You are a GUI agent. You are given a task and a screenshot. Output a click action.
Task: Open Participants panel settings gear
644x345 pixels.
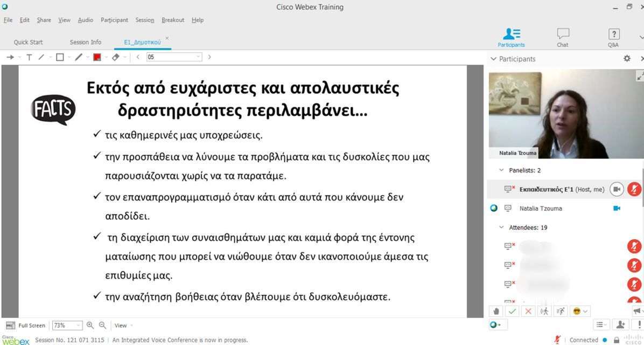(627, 58)
